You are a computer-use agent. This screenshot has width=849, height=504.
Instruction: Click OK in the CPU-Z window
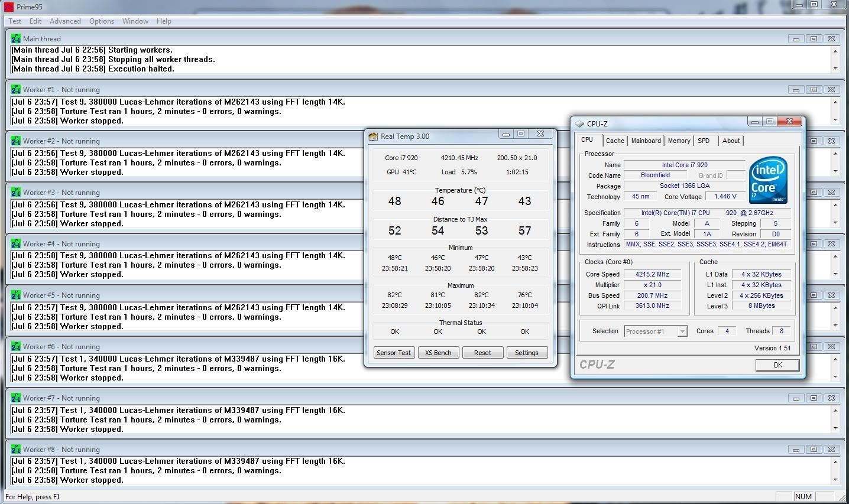(x=777, y=365)
